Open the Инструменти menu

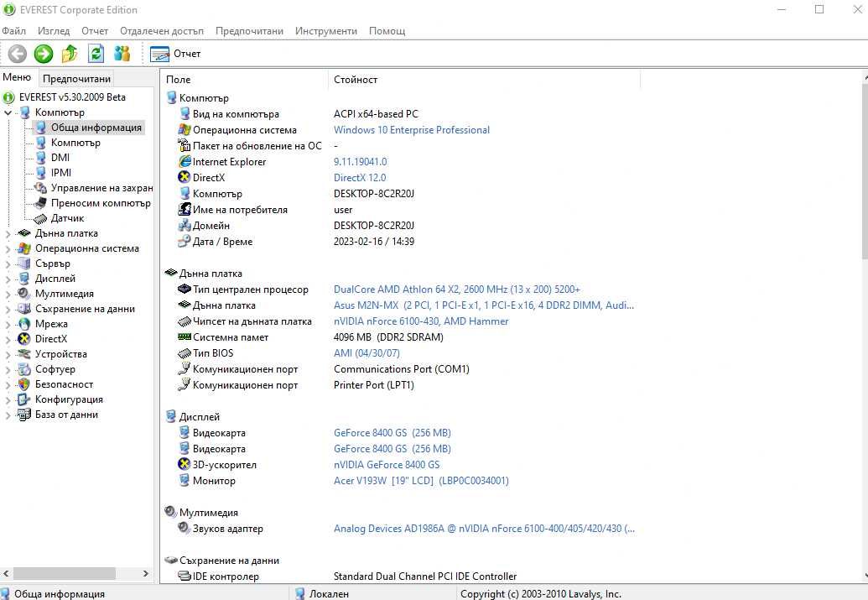[x=326, y=31]
